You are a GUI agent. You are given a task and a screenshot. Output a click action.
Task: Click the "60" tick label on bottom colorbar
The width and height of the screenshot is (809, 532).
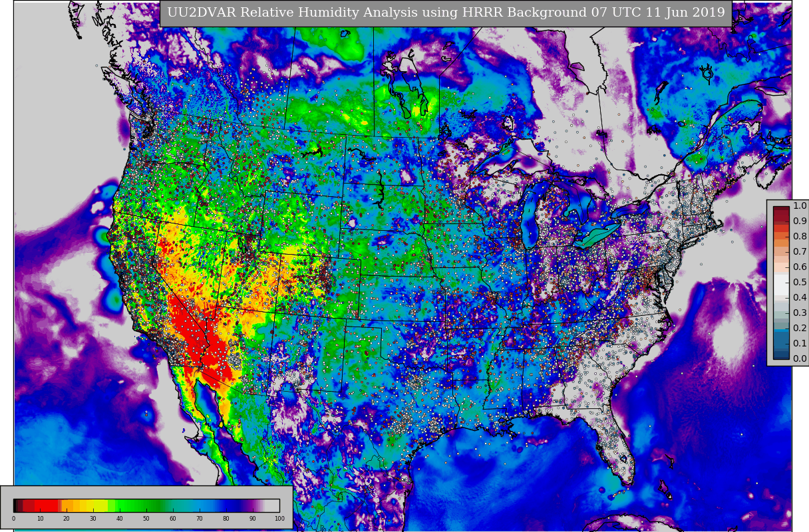click(173, 519)
